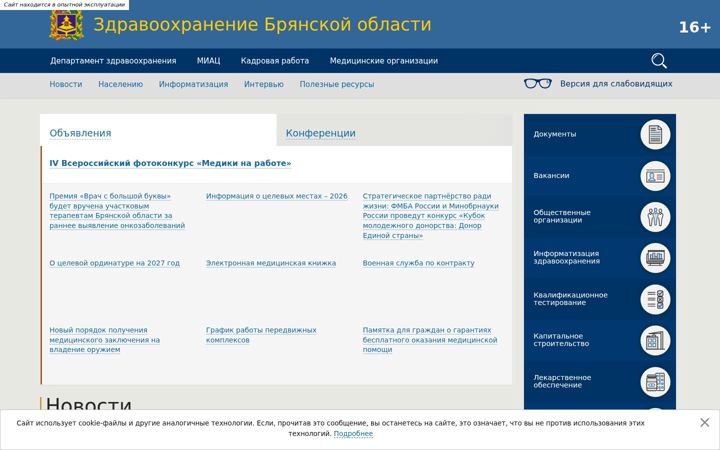Viewport: 720px width, 450px height.
Task: Click Версия для слабовидящих link text
Action: coord(616,84)
